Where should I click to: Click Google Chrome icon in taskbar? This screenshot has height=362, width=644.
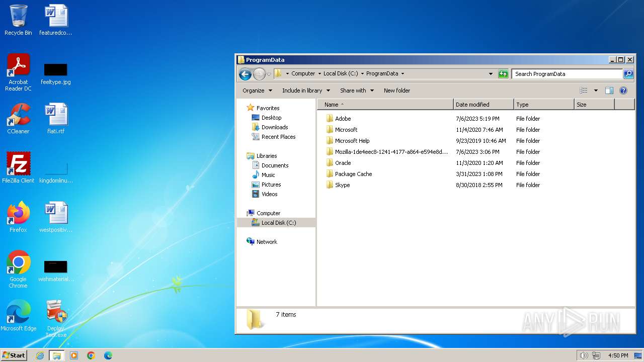(91, 355)
